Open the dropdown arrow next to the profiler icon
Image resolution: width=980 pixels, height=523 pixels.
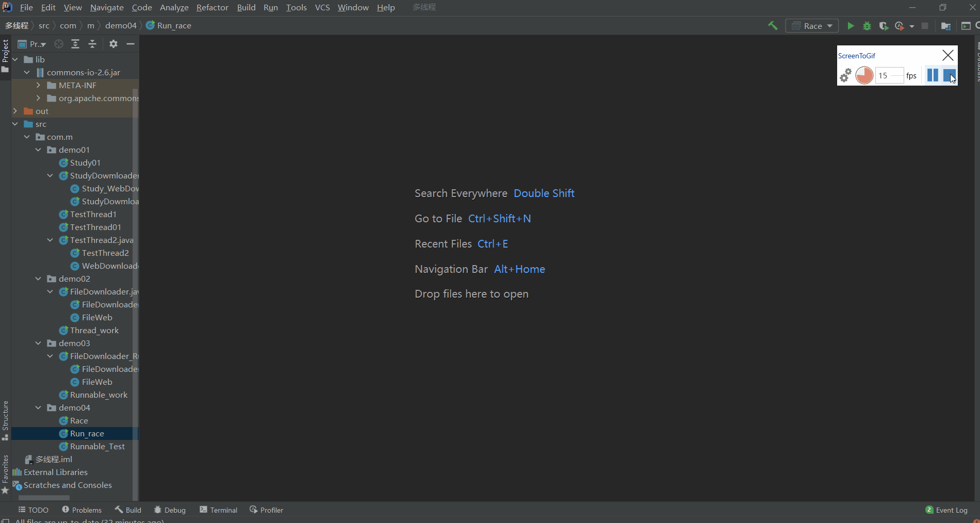(911, 26)
